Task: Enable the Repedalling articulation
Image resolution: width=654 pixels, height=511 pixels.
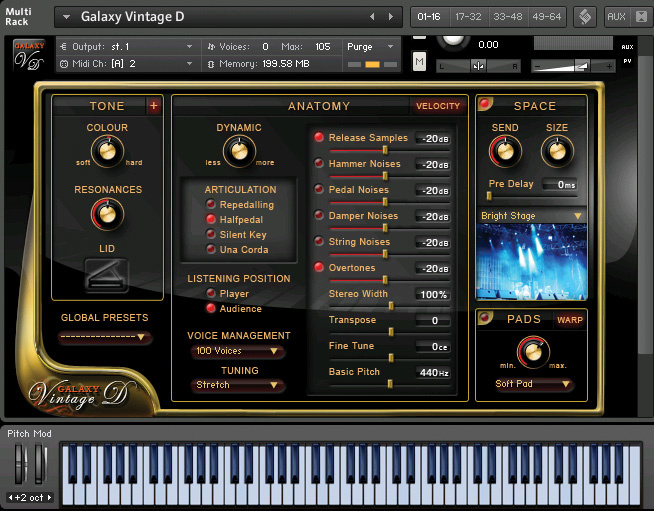Action: tap(211, 204)
